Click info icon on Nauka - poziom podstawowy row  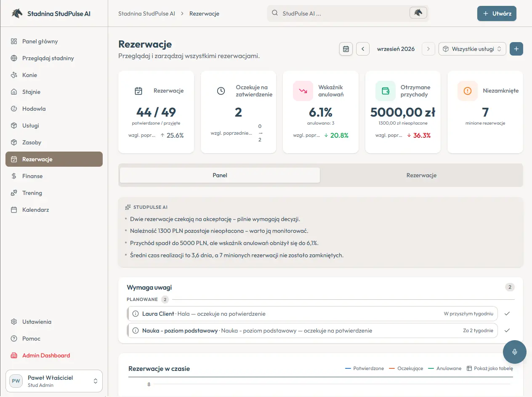coord(136,330)
